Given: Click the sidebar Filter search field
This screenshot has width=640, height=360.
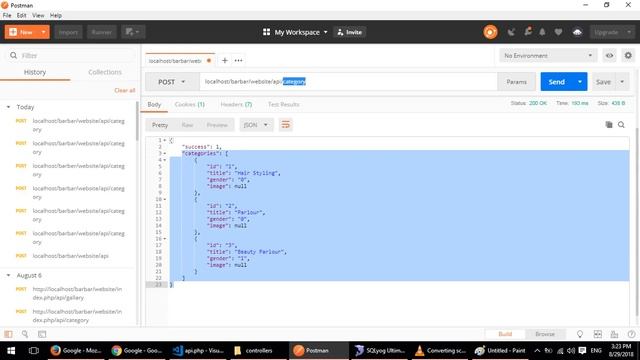Looking at the screenshot, I should pos(70,56).
